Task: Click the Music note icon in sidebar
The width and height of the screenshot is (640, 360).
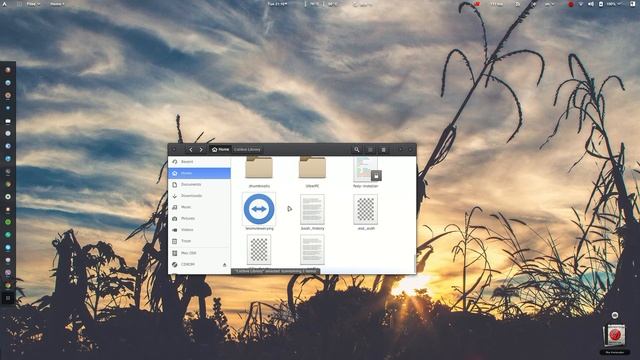Action: (x=175, y=207)
